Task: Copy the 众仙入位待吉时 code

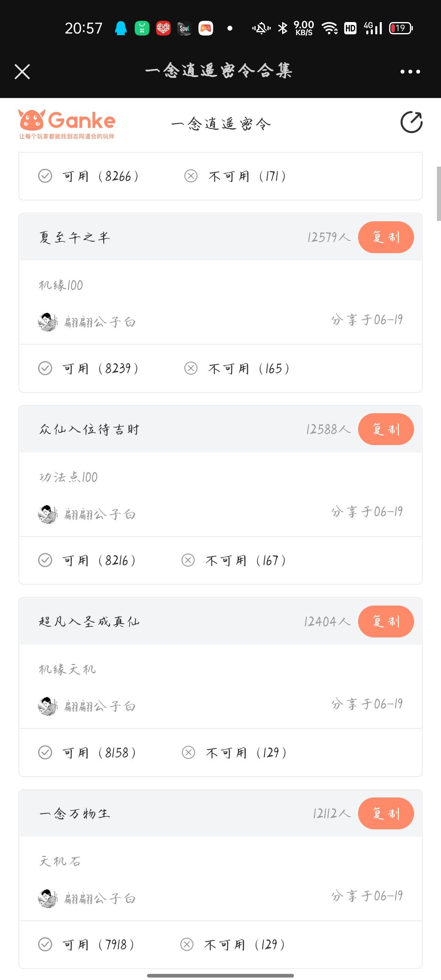Action: 386,429
